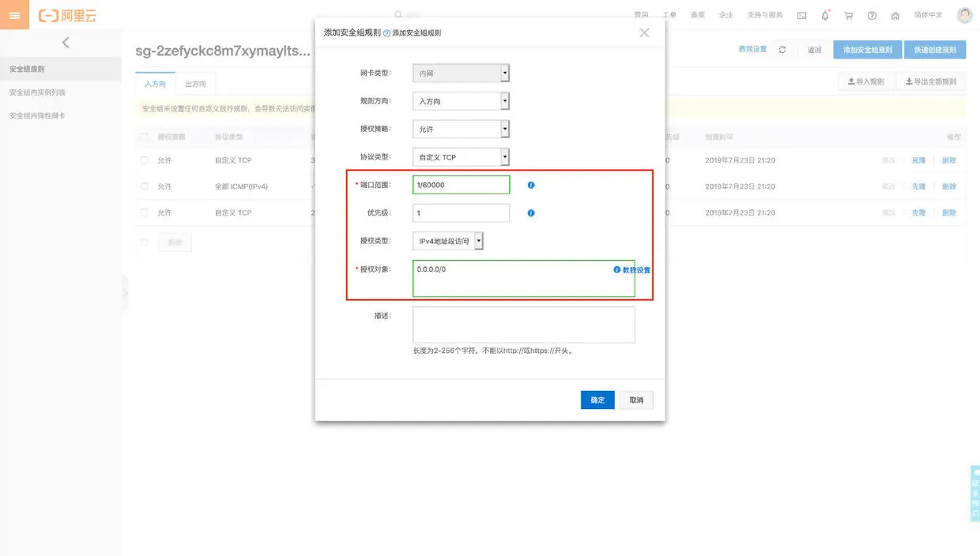Click the 导入规则 button
This screenshot has height=556, width=980.
865,81
